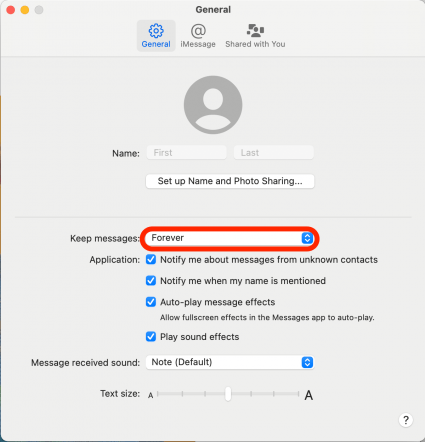Click the Text size slider handle
425x442 pixels.
tap(228, 394)
